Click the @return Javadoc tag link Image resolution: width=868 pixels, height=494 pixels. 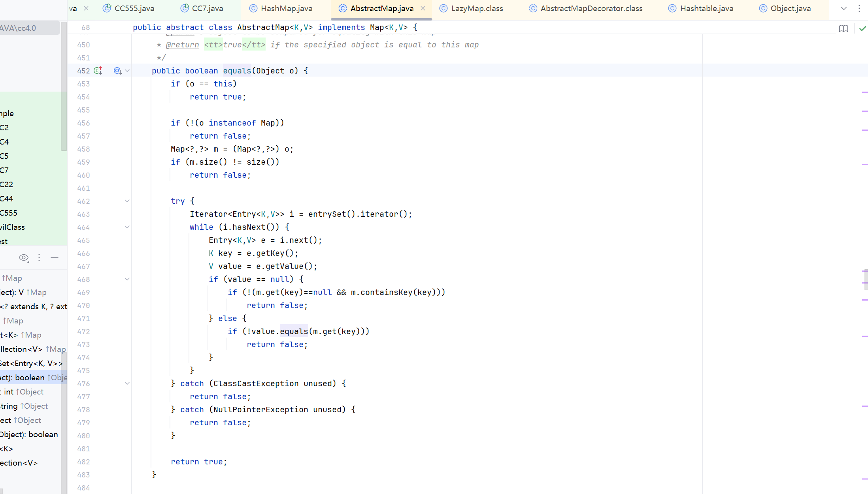click(x=182, y=45)
